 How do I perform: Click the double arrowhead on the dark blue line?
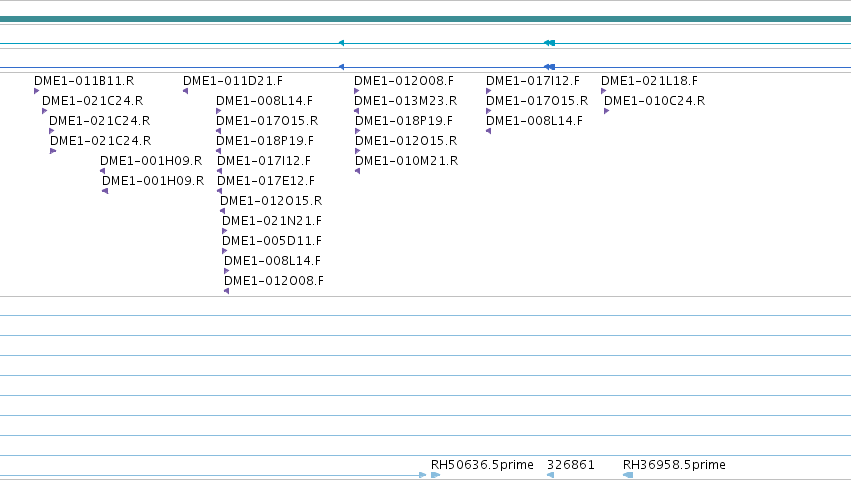tap(549, 67)
